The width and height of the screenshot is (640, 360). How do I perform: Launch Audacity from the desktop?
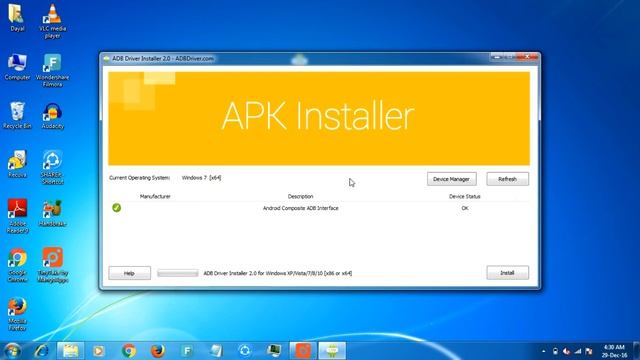(x=53, y=116)
